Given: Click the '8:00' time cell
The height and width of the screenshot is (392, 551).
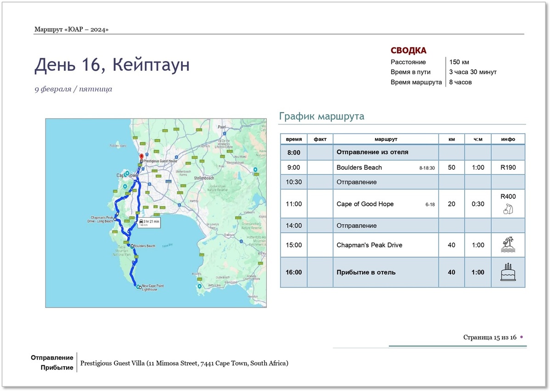Looking at the screenshot, I should (x=294, y=152).
